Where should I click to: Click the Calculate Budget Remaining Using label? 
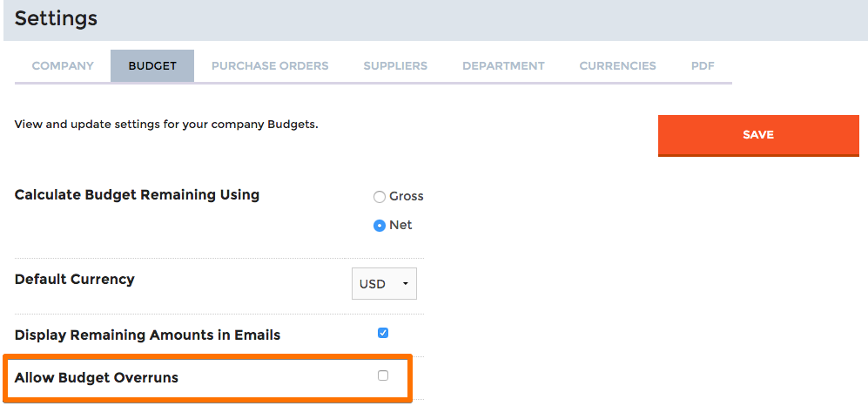(137, 195)
